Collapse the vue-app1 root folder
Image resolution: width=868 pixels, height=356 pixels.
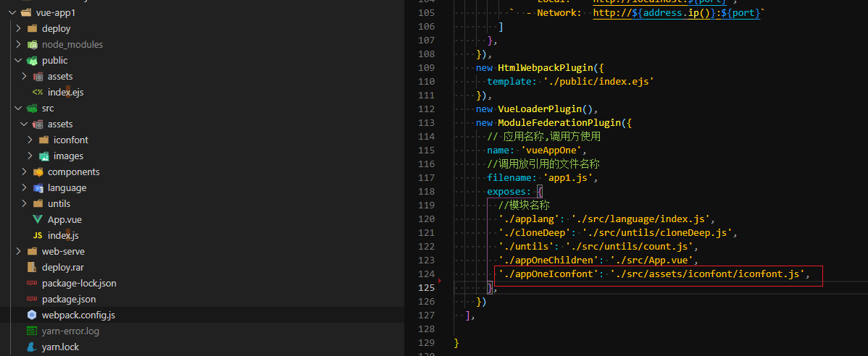pos(12,13)
